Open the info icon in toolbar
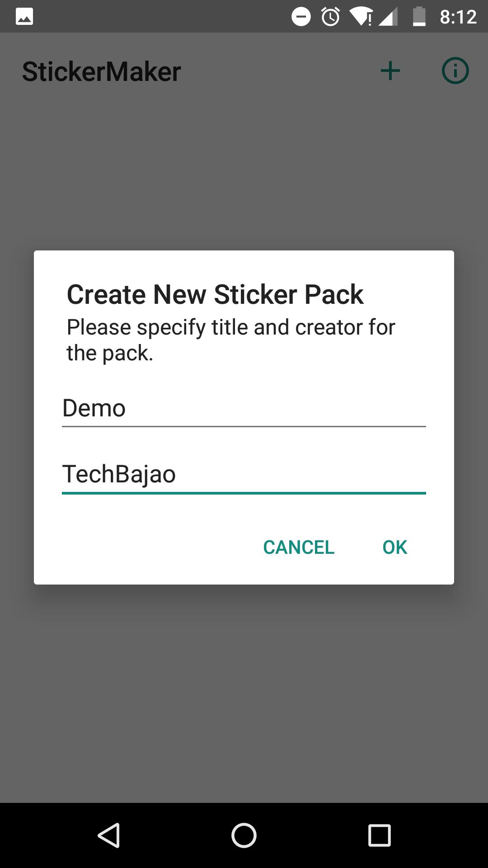Image resolution: width=488 pixels, height=868 pixels. pos(455,71)
